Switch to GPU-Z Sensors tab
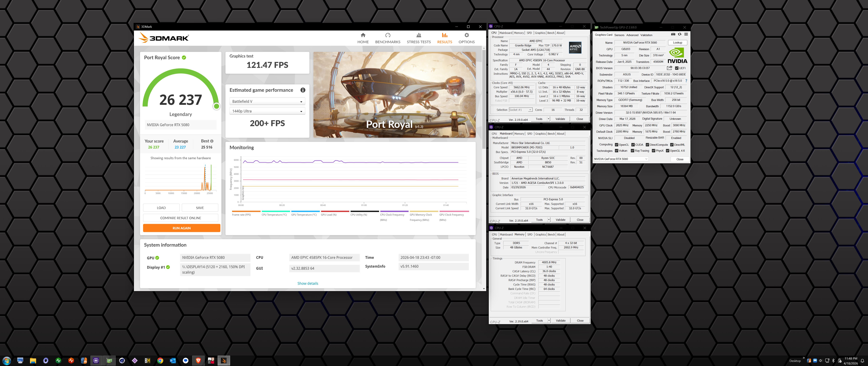Image resolution: width=868 pixels, height=366 pixels. [x=619, y=35]
